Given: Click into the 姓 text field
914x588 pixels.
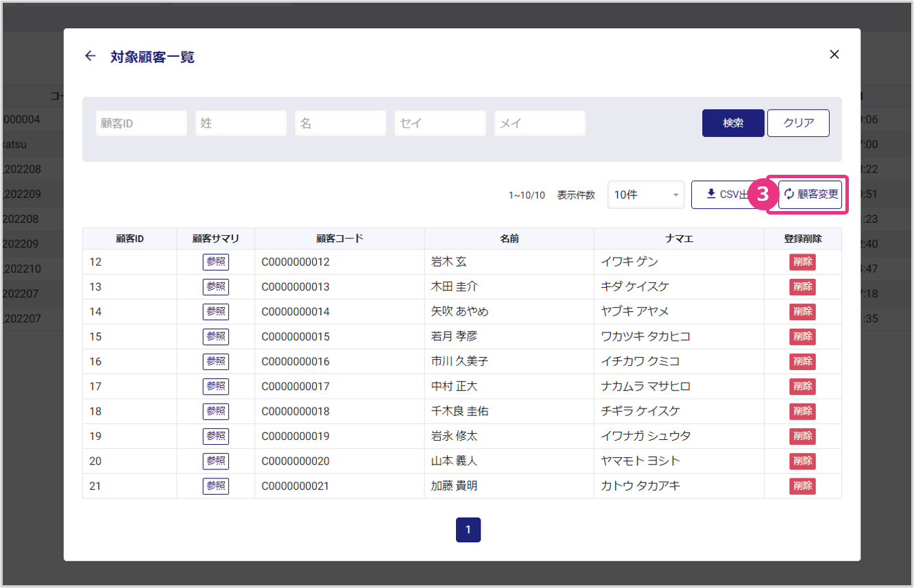Looking at the screenshot, I should pyautogui.click(x=241, y=123).
